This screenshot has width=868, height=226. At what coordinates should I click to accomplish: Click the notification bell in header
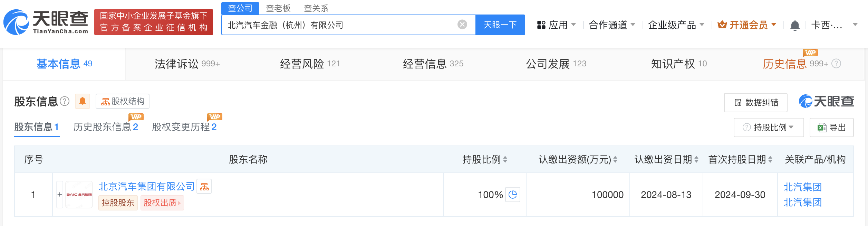point(795,25)
